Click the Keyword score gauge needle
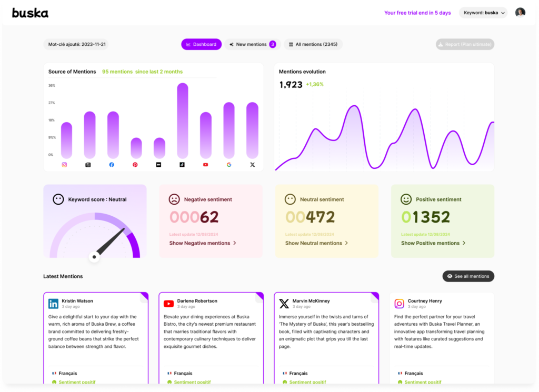The width and height of the screenshot is (539, 392). click(x=109, y=242)
